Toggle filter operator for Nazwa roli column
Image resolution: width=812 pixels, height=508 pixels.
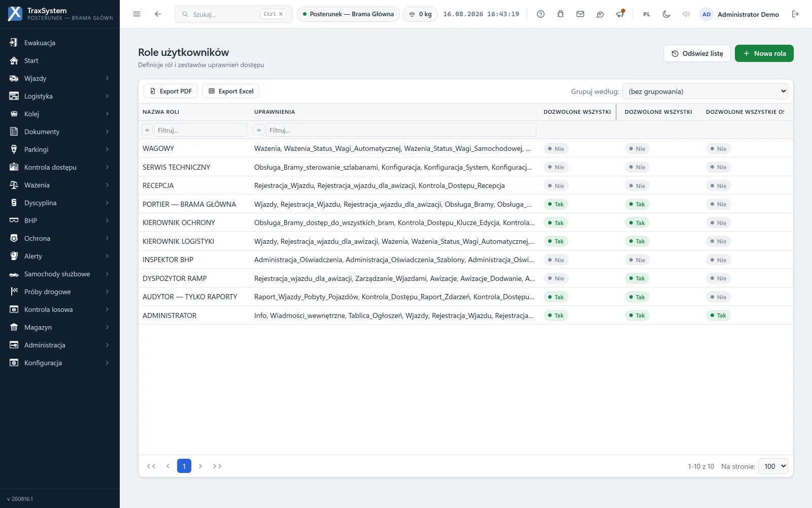click(147, 130)
